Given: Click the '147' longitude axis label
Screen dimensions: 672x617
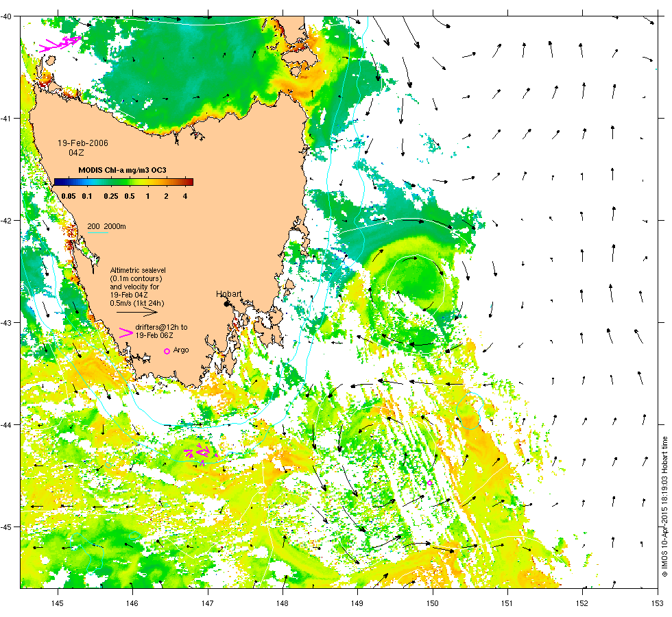Looking at the screenshot, I should coord(207,603).
